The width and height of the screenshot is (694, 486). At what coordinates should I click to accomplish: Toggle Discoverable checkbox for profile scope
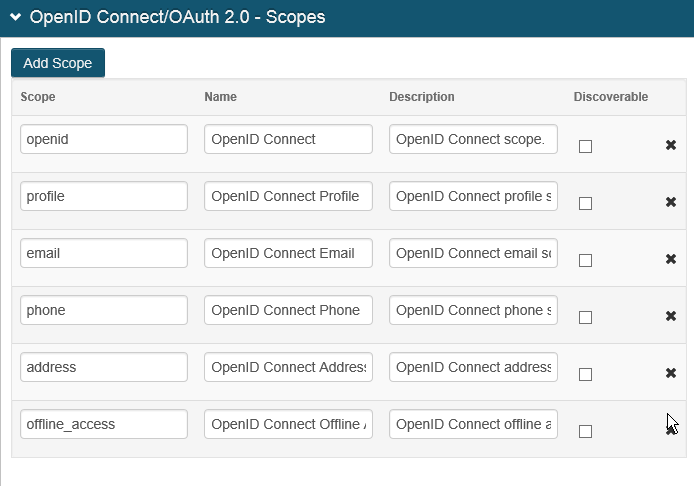(586, 203)
